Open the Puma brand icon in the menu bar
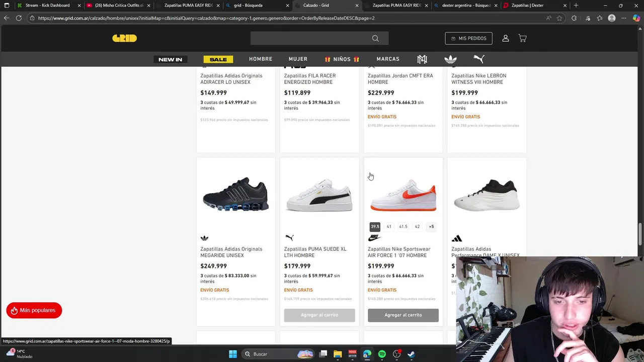The height and width of the screenshot is (362, 644). pos(478,59)
